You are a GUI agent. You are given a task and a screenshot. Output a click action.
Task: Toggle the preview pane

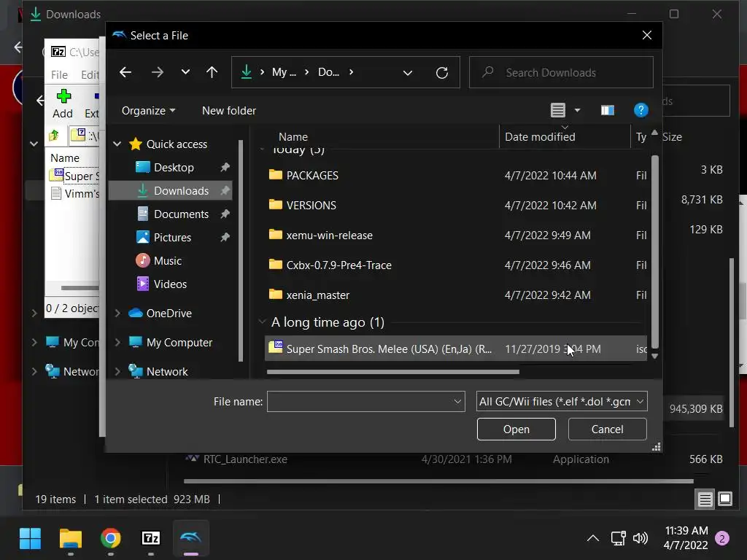(608, 111)
